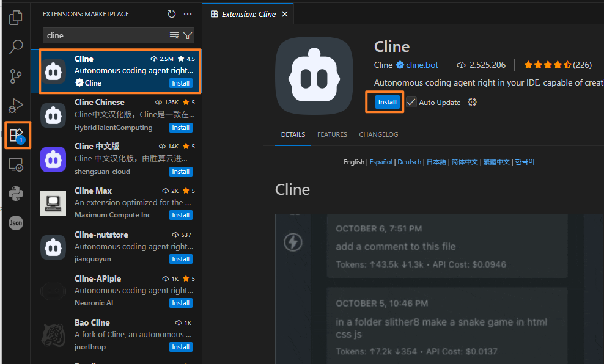Open the Remote Explorer view
The image size is (604, 364).
pyautogui.click(x=16, y=165)
